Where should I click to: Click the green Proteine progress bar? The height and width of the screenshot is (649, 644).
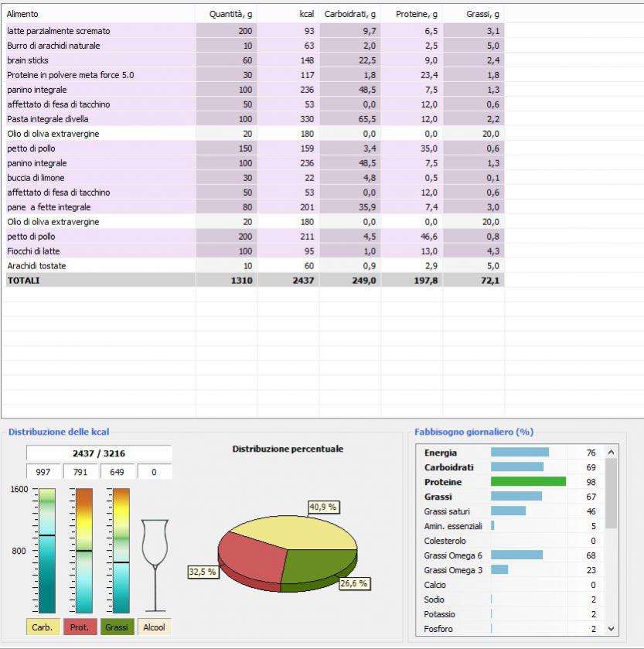click(528, 482)
